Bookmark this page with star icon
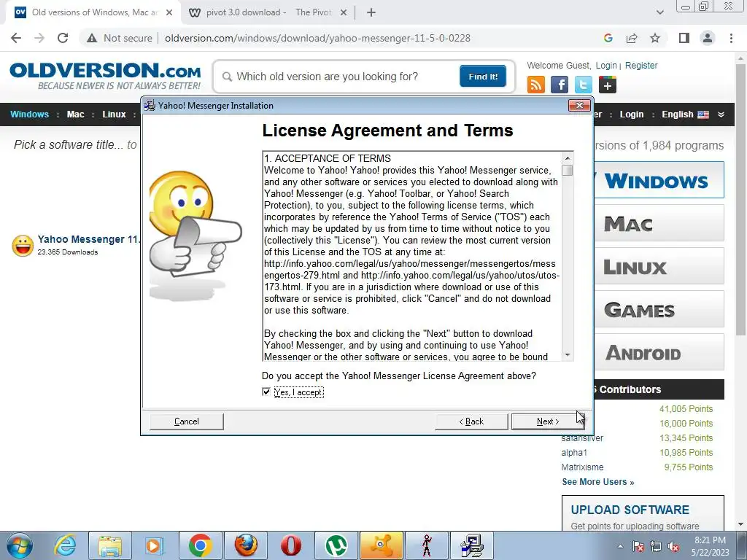 655,38
